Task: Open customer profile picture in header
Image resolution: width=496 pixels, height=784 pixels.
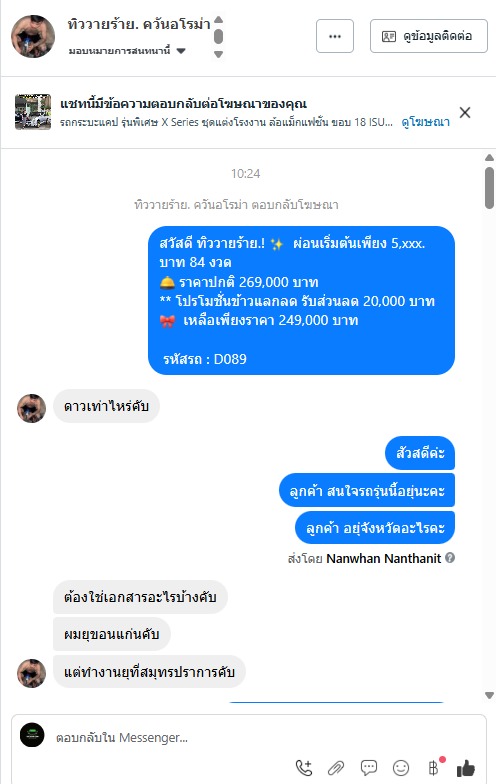Action: point(33,36)
